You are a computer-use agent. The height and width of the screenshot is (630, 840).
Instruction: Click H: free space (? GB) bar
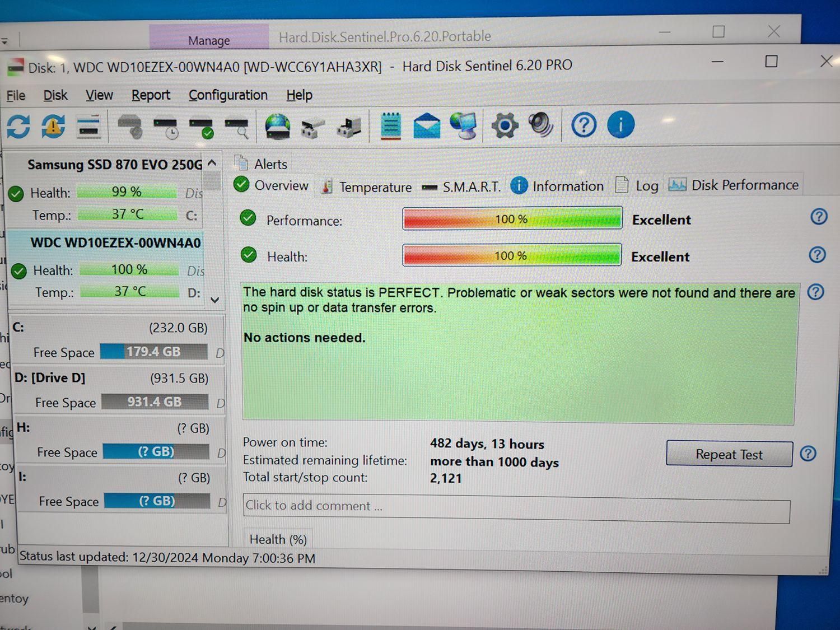[156, 451]
